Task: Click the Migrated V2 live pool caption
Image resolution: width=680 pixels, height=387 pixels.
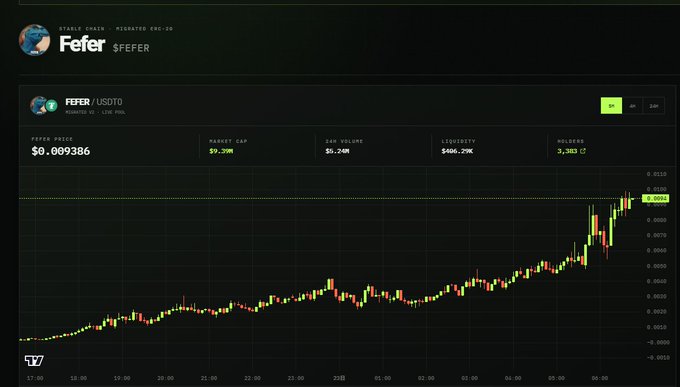Action: [x=95, y=112]
